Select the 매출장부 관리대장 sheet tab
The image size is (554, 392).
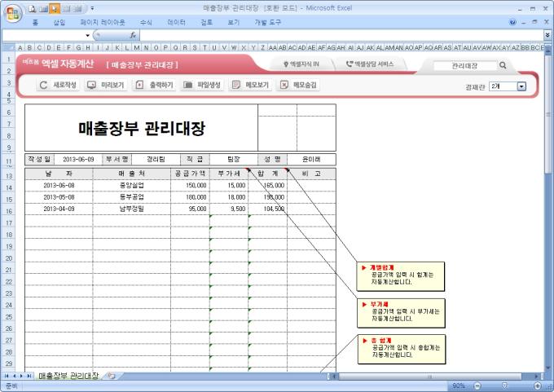tap(68, 376)
